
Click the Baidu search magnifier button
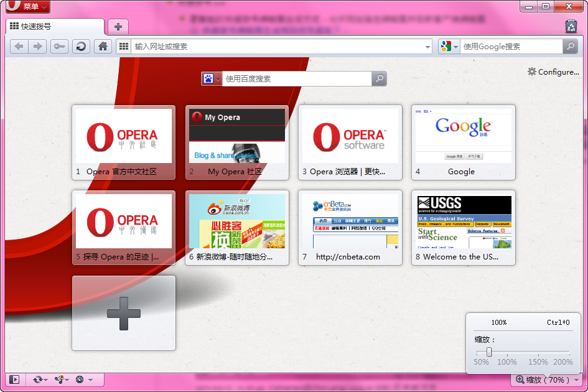[x=379, y=79]
